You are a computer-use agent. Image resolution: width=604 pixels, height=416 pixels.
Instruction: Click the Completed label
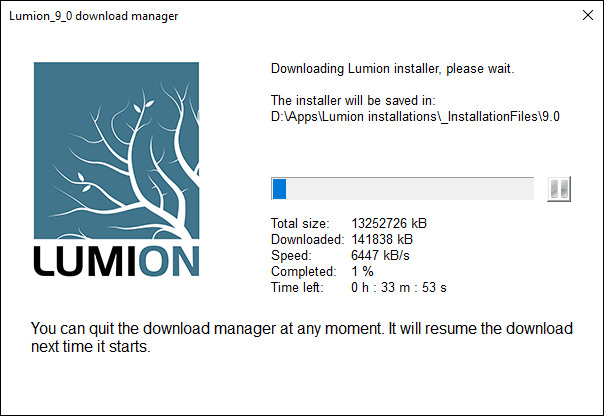click(303, 271)
